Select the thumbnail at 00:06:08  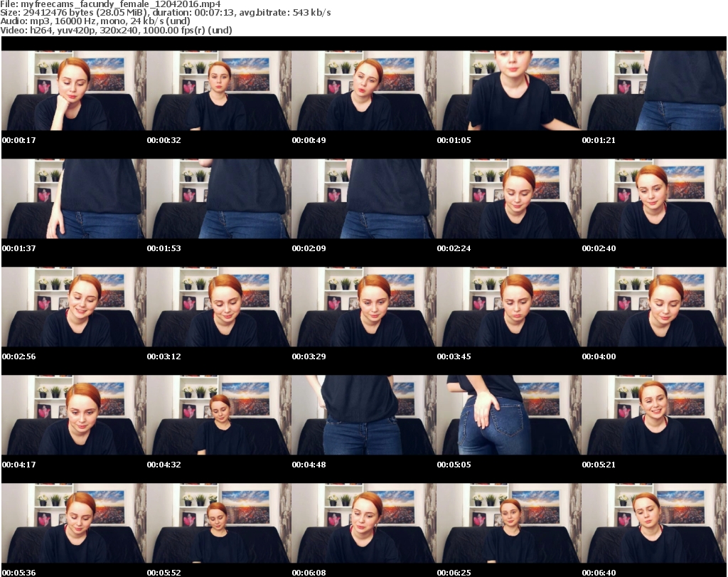[x=364, y=524]
